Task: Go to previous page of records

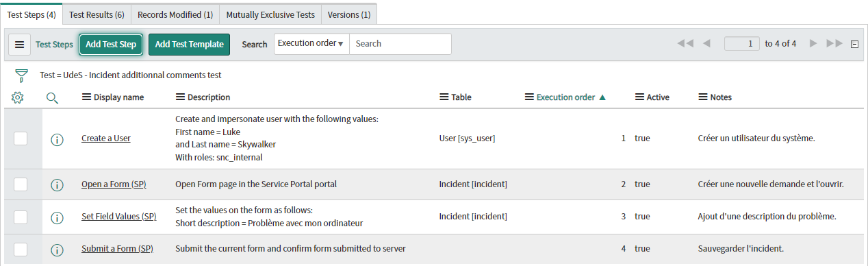Action: point(706,44)
